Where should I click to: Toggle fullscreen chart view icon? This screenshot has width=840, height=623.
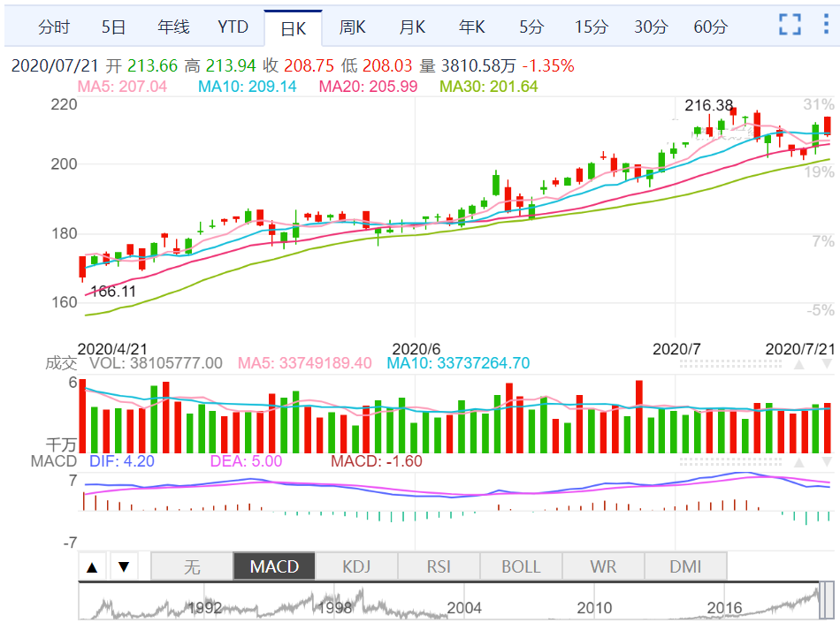tap(790, 25)
